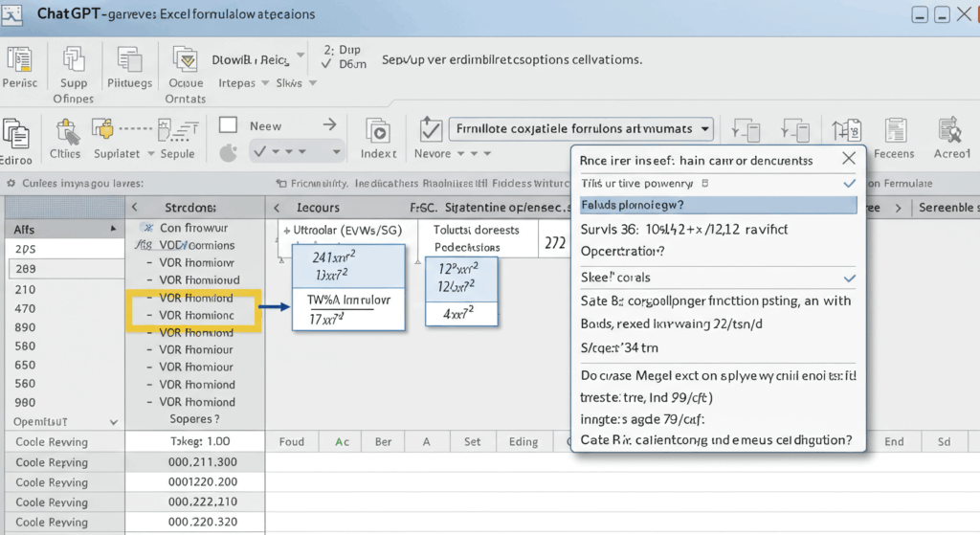Click the app logo icon in title bar
Viewport: 980px width, 535px height.
(x=11, y=15)
